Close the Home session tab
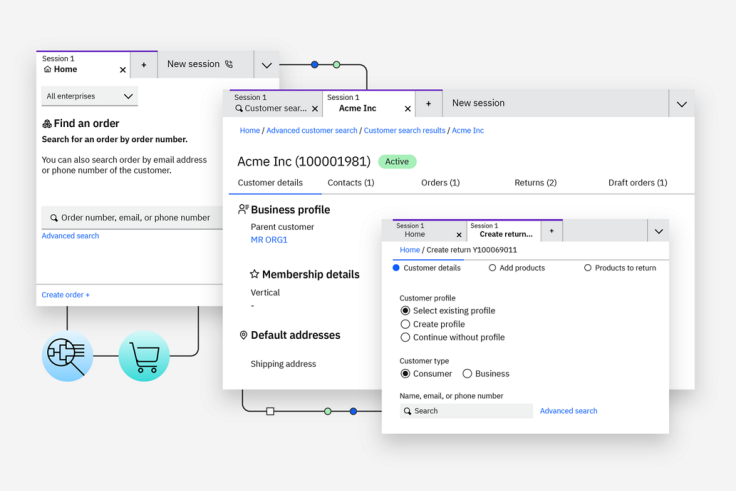Image resolution: width=736 pixels, height=491 pixels. (123, 70)
